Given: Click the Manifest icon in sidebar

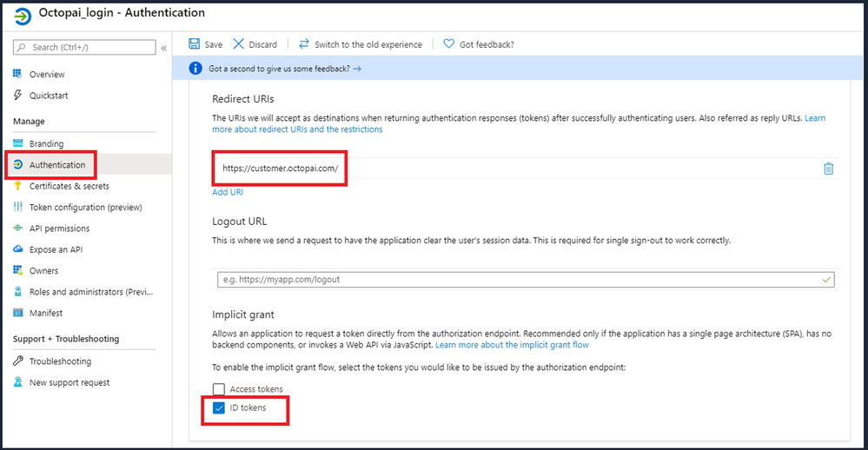Looking at the screenshot, I should 18,313.
